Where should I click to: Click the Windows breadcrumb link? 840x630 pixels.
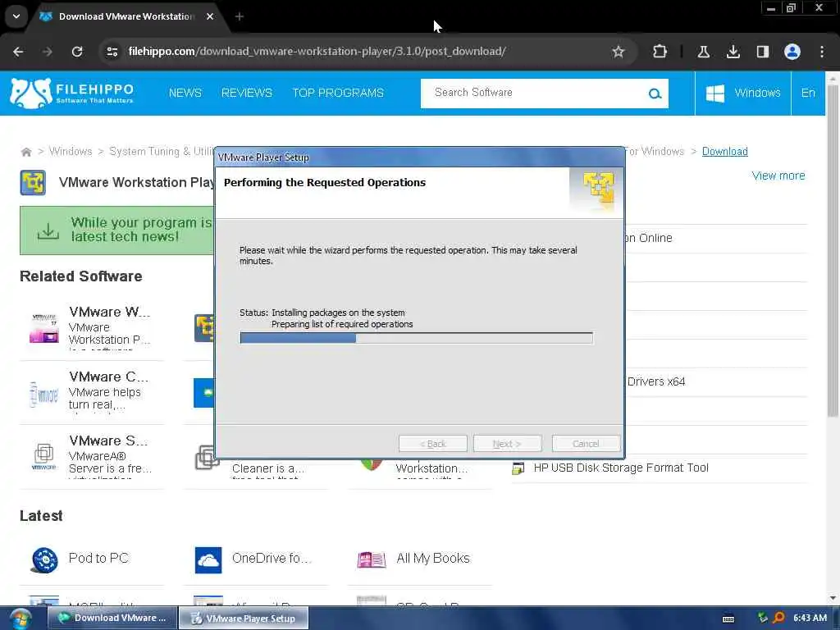tap(71, 152)
